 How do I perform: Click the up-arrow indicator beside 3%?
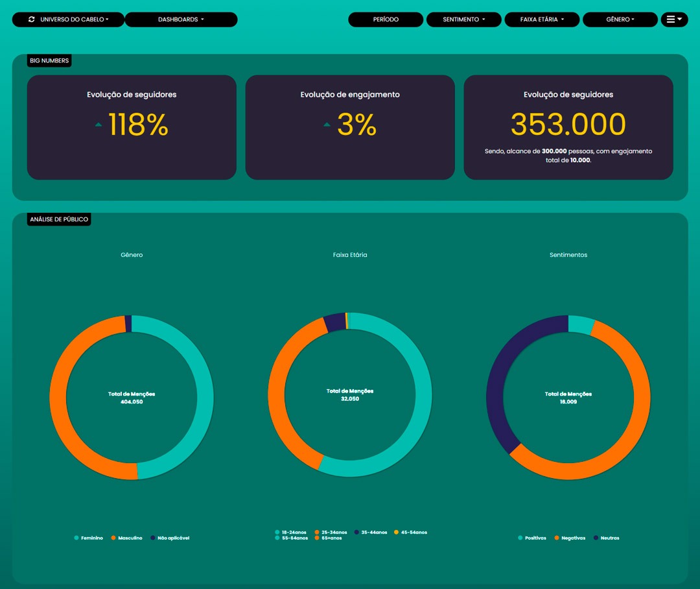click(x=327, y=125)
